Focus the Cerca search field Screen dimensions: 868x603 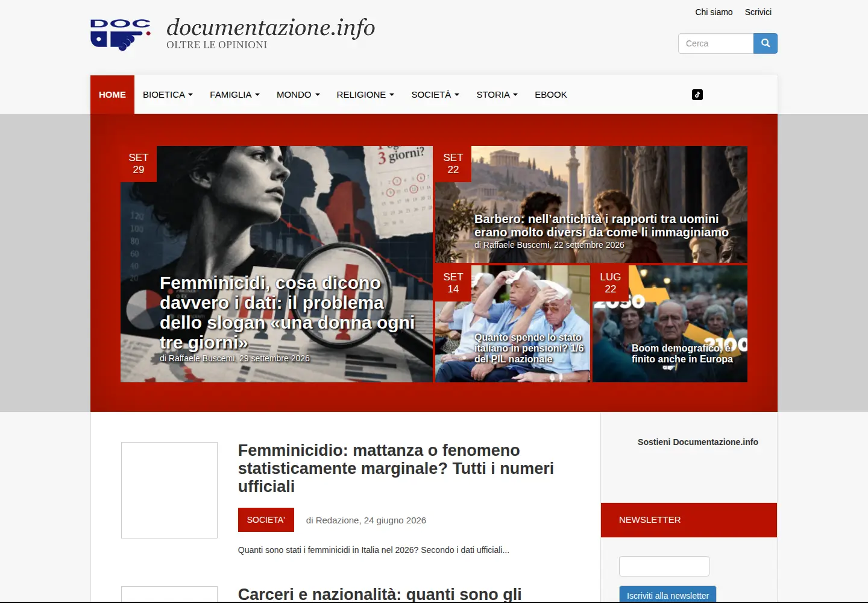(x=716, y=43)
